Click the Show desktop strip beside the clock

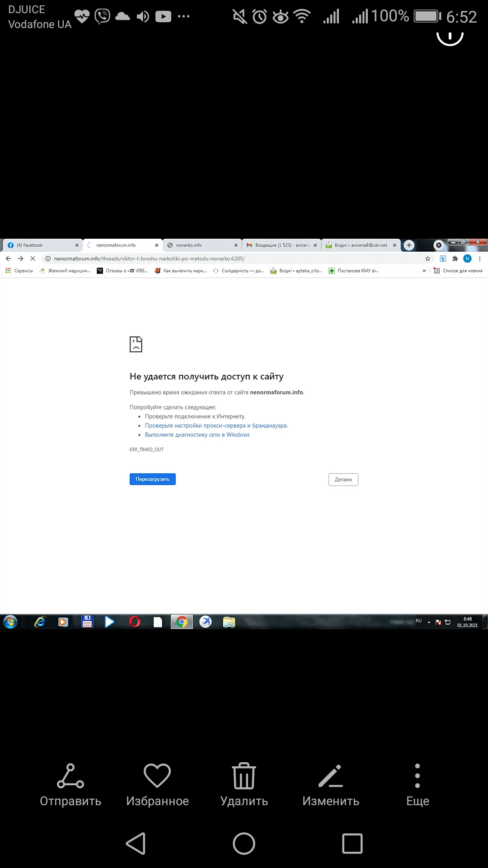pyautogui.click(x=485, y=622)
